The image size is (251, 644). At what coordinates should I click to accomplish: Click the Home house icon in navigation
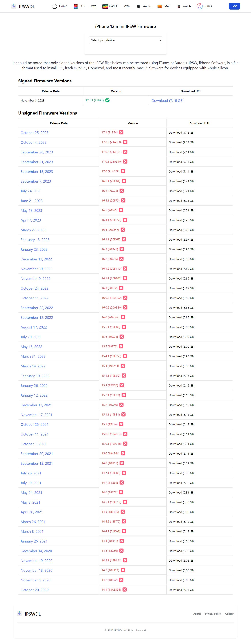coord(54,6)
